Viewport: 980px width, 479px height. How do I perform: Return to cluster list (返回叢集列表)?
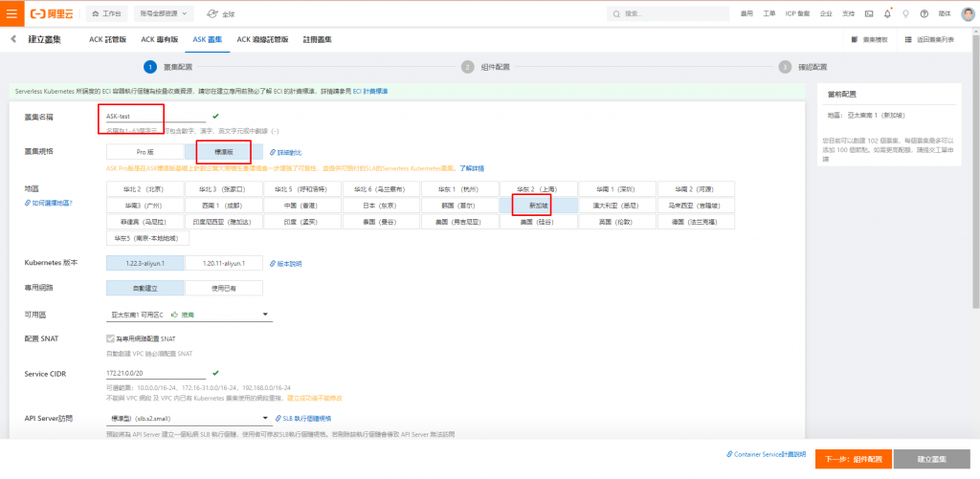(929, 39)
